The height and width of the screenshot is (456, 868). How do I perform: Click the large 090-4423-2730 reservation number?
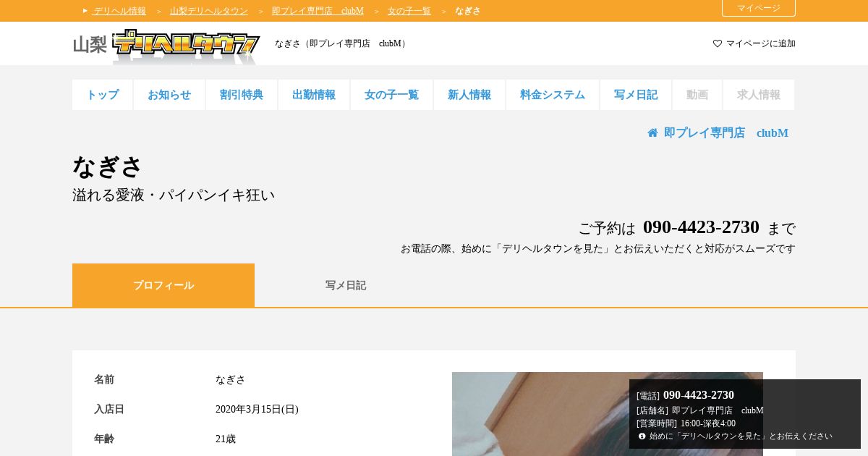(701, 227)
